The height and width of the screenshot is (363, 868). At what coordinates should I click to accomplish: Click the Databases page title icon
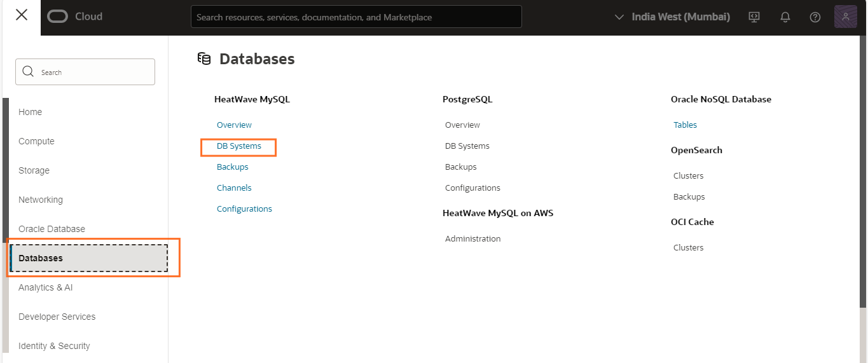204,59
